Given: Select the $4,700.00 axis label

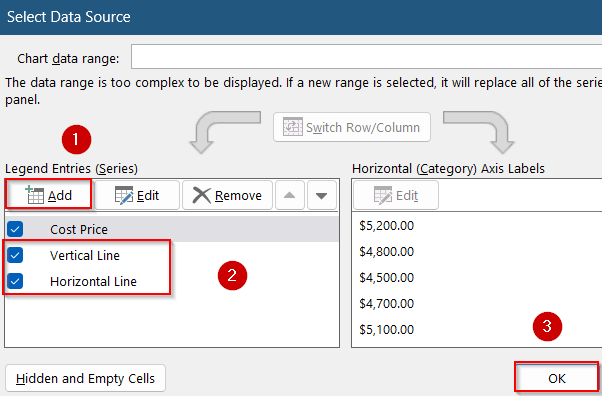Looking at the screenshot, I should click(x=386, y=303).
